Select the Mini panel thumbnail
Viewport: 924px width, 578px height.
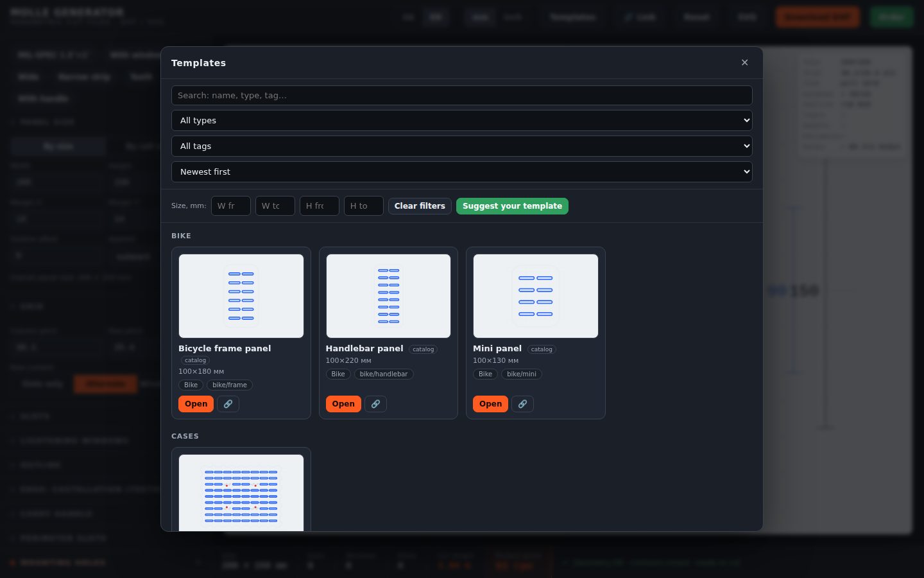click(x=536, y=296)
